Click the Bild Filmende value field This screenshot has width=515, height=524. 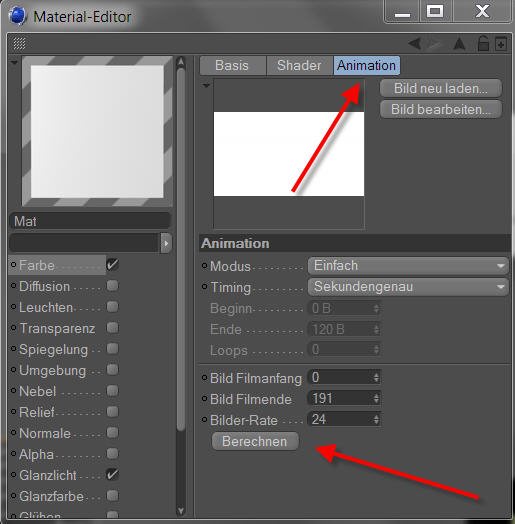tap(344, 398)
